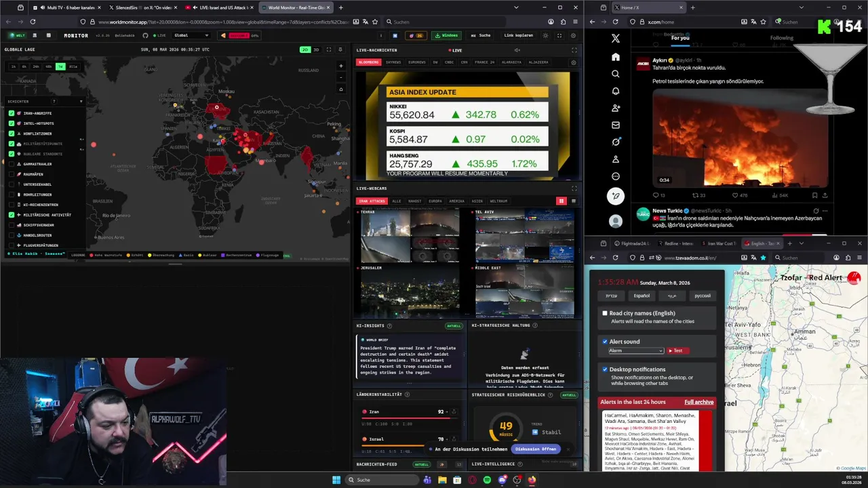Show Nahost webcams
Screen dimensions: 868x488
pos(414,201)
